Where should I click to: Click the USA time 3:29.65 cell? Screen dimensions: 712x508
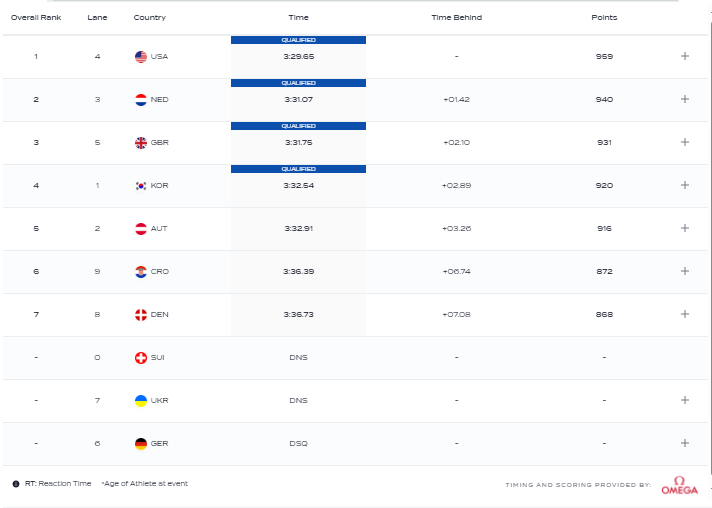pos(298,57)
